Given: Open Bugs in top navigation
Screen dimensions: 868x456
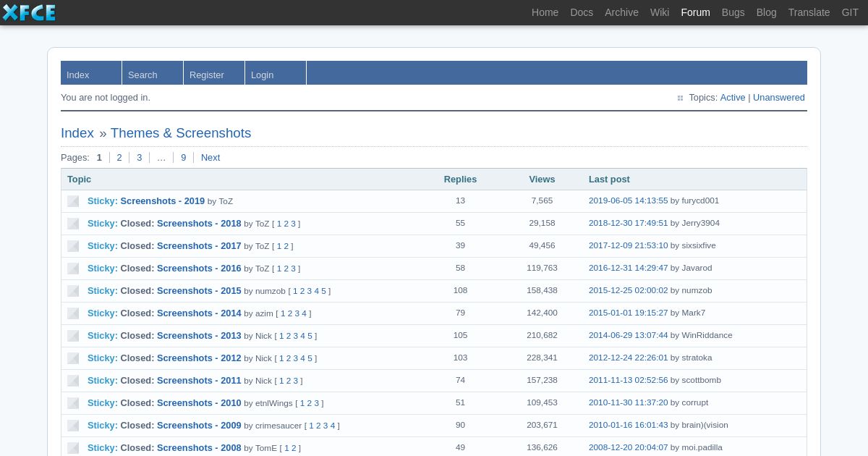Looking at the screenshot, I should [x=733, y=12].
